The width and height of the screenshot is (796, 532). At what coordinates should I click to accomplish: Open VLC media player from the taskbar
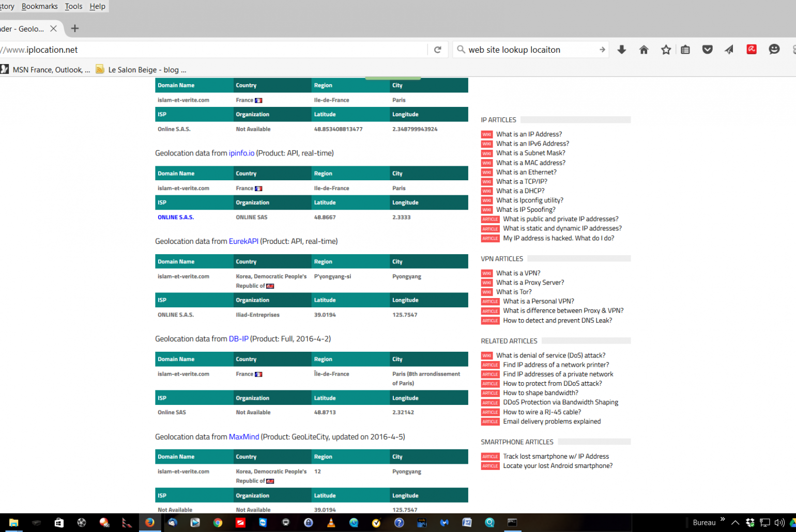[x=331, y=523]
